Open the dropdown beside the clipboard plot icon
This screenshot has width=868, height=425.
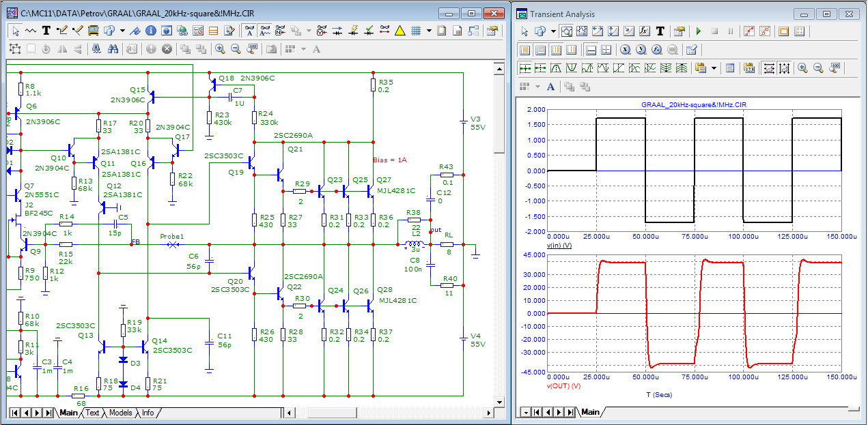click(x=714, y=68)
